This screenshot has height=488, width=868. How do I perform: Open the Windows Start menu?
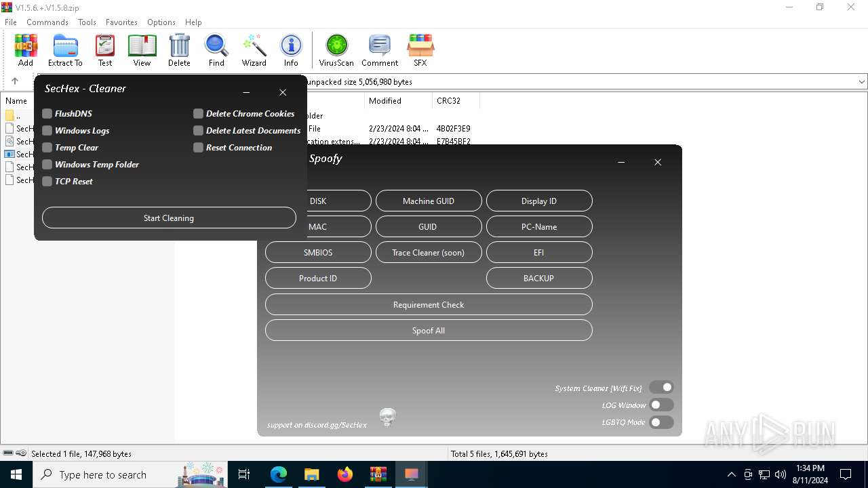[16, 474]
